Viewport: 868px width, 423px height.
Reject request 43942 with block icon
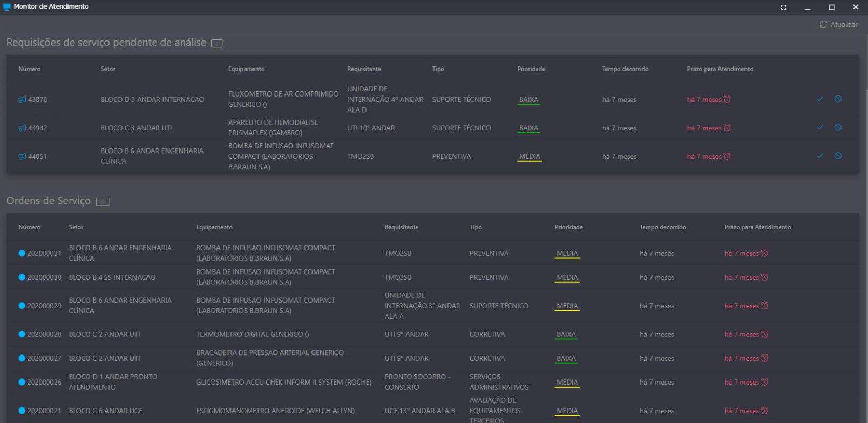(x=838, y=128)
